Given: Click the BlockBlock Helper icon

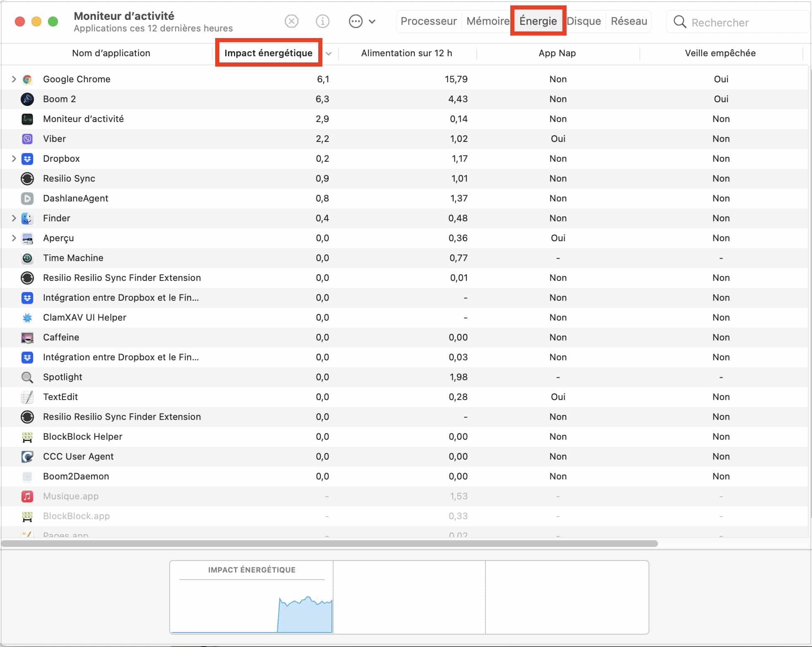Looking at the screenshot, I should tap(27, 437).
